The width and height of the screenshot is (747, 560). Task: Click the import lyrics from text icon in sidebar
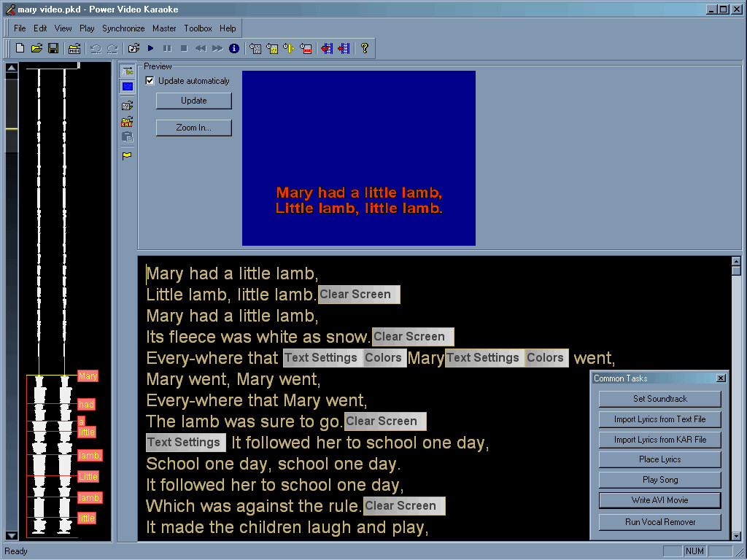pos(127,106)
